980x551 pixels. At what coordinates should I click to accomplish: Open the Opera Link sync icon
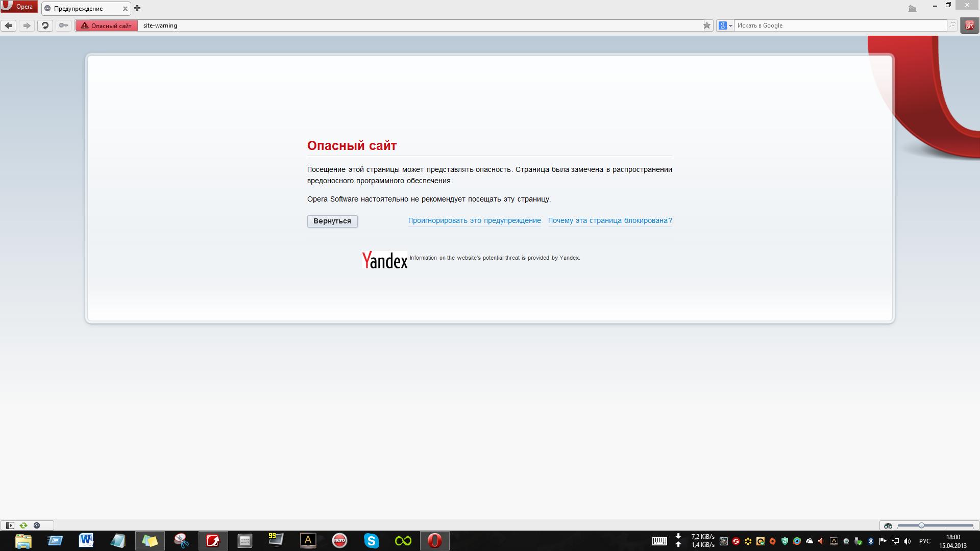(x=23, y=525)
